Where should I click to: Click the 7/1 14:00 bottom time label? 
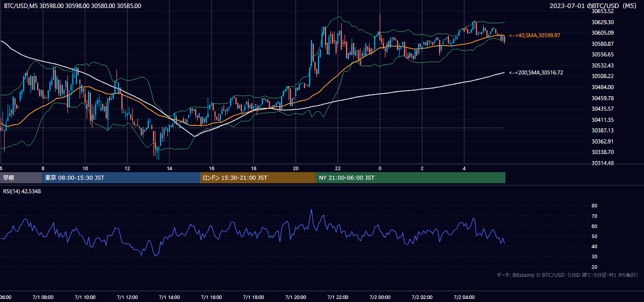click(169, 297)
